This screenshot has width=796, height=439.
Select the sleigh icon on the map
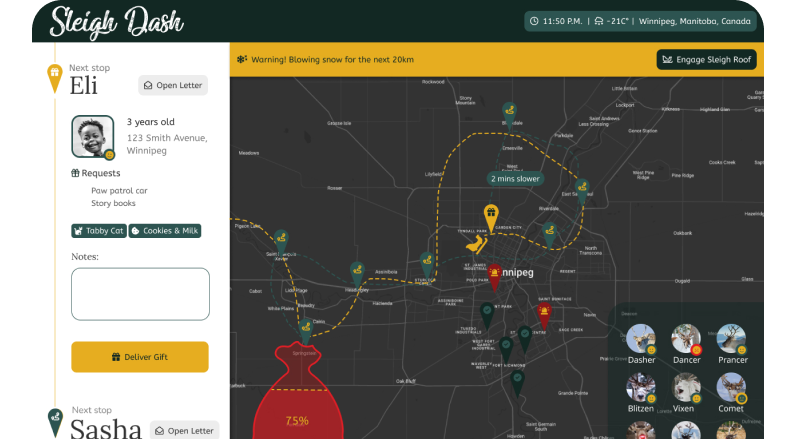pos(478,244)
